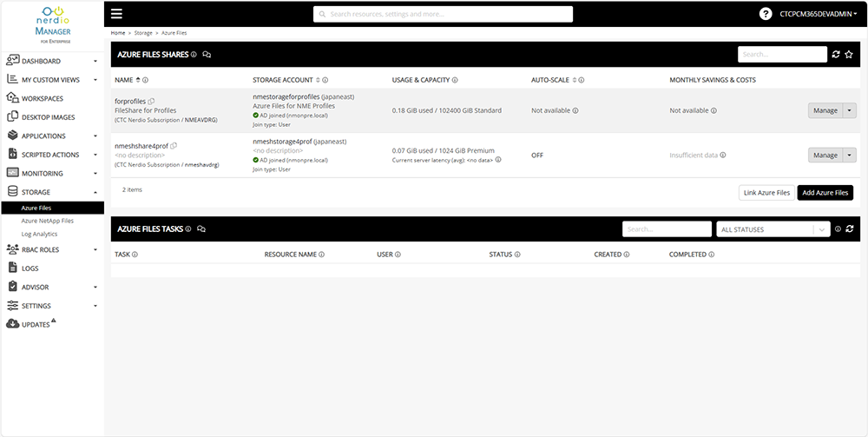
Task: Sort shares by Storage Account column
Action: [x=318, y=80]
